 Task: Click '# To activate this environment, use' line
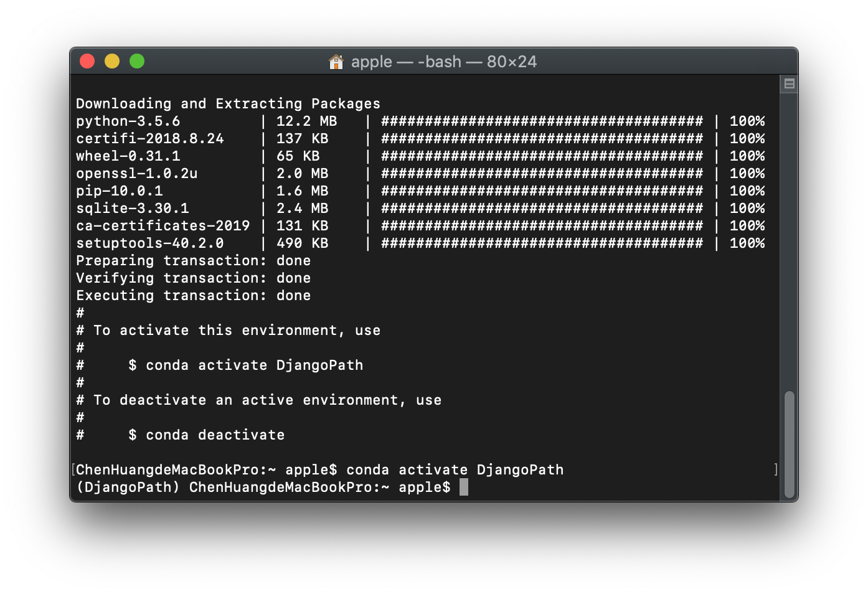coord(228,330)
